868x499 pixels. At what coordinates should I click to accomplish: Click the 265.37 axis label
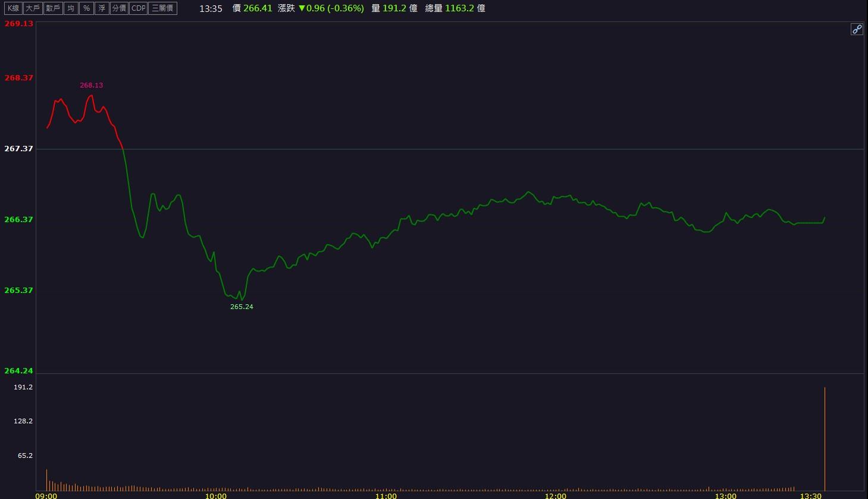18,291
